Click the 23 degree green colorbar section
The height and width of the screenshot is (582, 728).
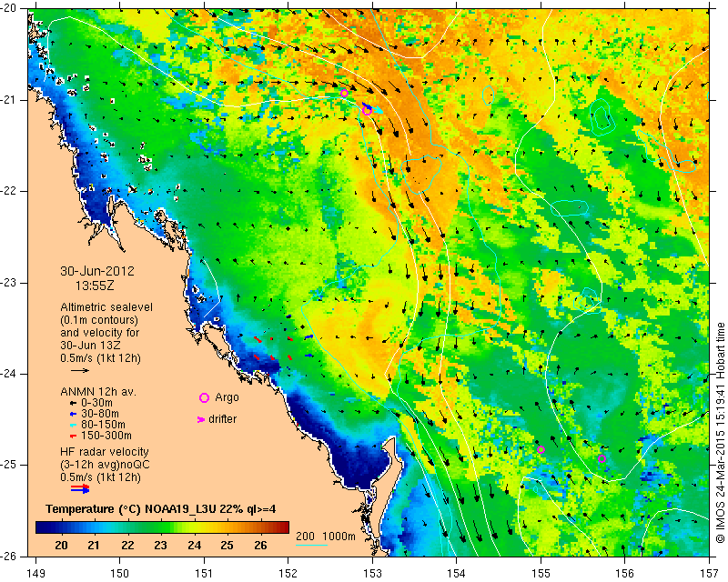[160, 527]
